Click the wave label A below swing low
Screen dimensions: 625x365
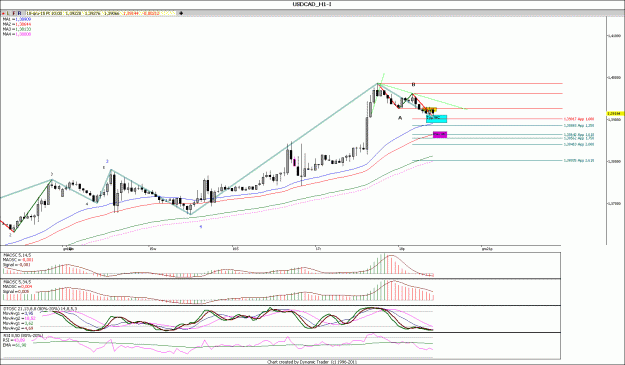400,118
